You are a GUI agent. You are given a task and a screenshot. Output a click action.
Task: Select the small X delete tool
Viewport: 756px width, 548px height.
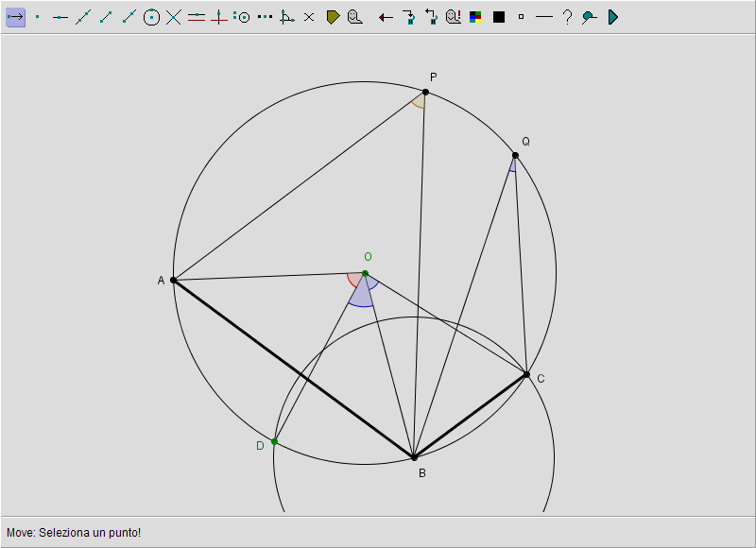pyautogui.click(x=309, y=17)
